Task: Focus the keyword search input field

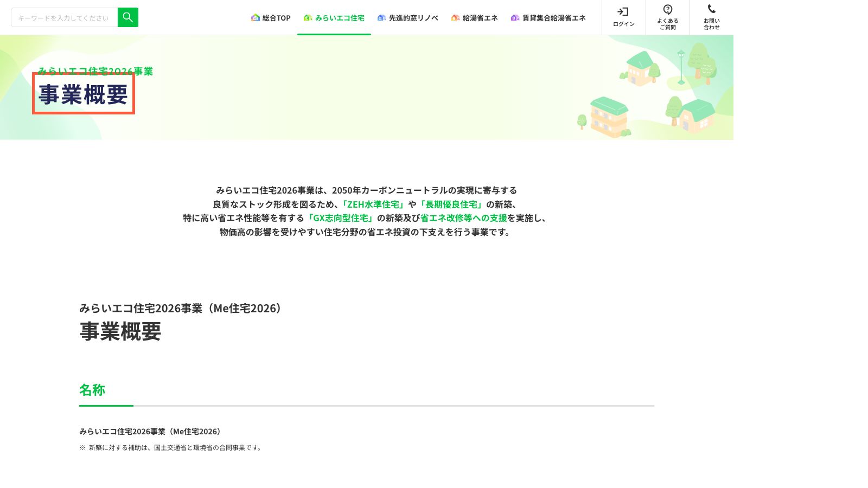Action: pos(64,17)
